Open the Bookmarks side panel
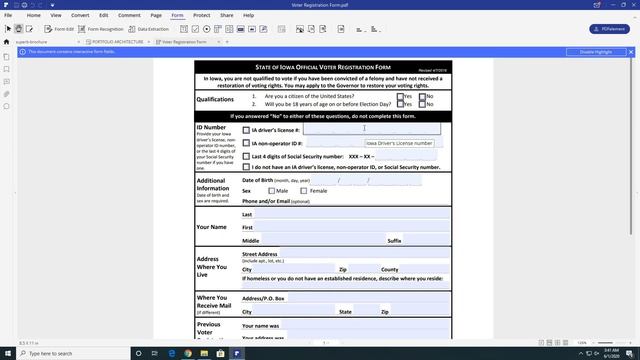Image resolution: width=640 pixels, height=360 pixels. coord(6,69)
